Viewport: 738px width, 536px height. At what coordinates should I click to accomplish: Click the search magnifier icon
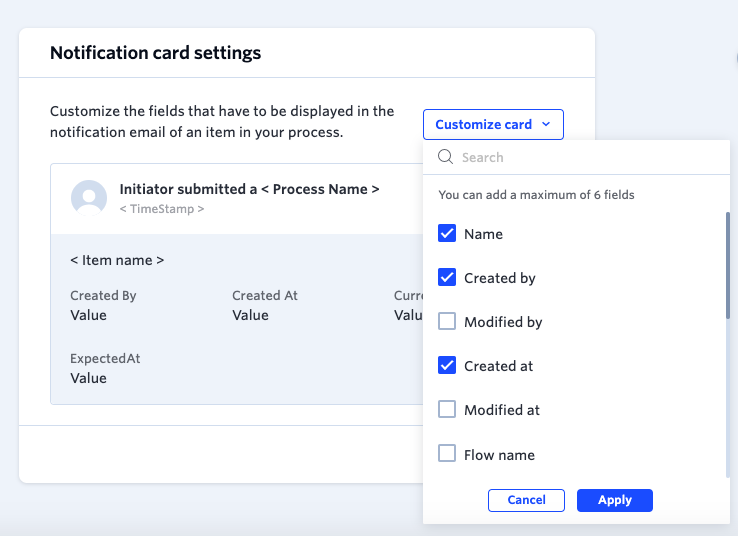pos(446,157)
